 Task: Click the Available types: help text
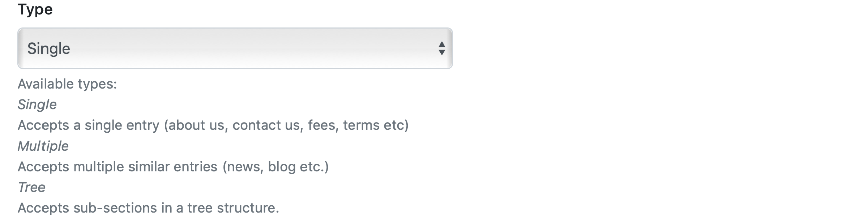pos(67,84)
